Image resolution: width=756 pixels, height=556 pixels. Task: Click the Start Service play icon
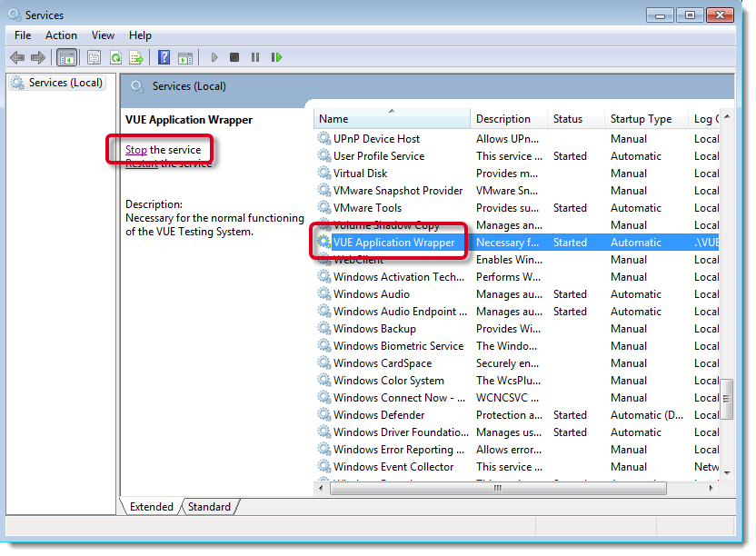tap(214, 57)
